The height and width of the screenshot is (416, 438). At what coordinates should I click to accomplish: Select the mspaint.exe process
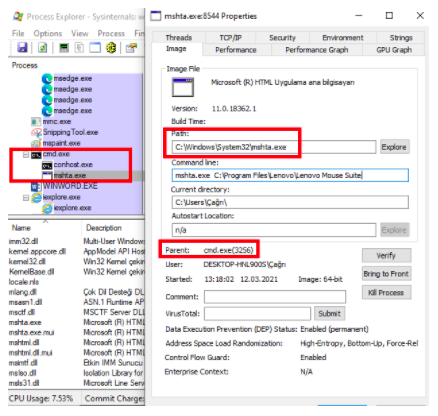pyautogui.click(x=56, y=143)
